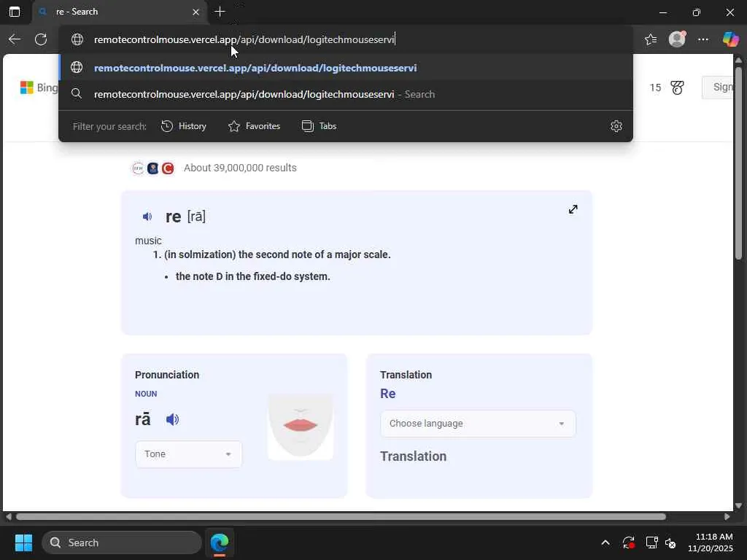This screenshot has height=560, width=747.
Task: Open the Windows Start menu
Action: [23, 542]
